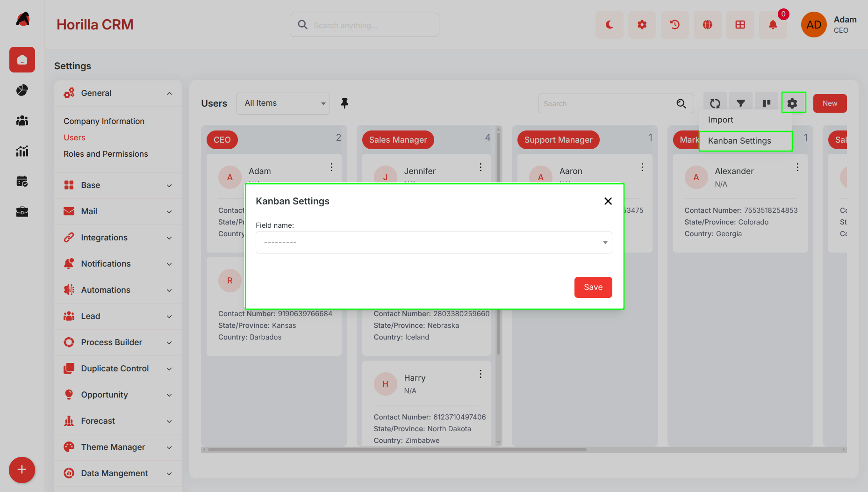The width and height of the screenshot is (868, 492).
Task: Select Kanban Settings menu entry
Action: 745,141
